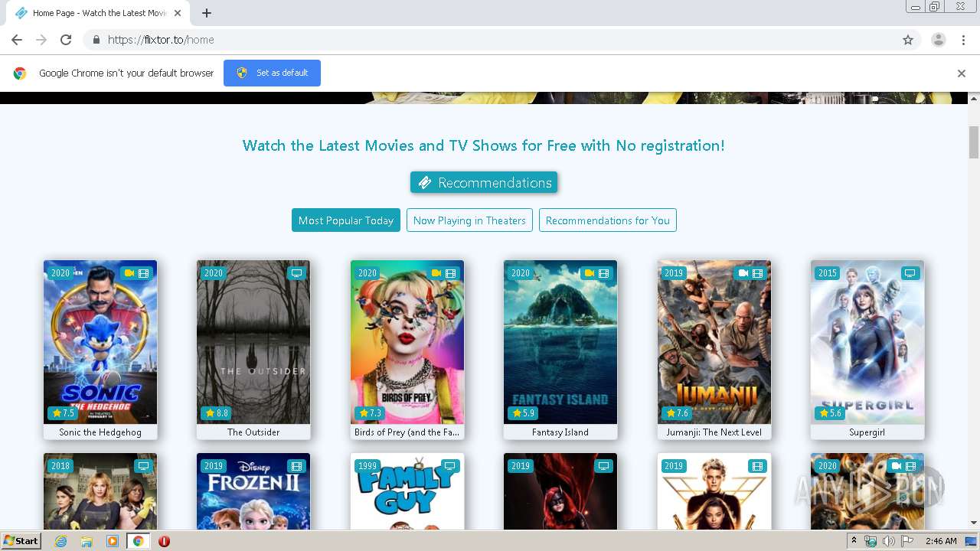The height and width of the screenshot is (551, 980).
Task: Click camera/film icon on Fantasy Island
Action: click(x=596, y=273)
